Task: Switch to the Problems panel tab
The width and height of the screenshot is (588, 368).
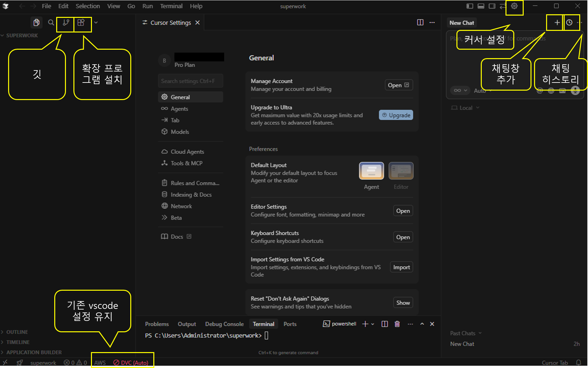Action: 157,324
